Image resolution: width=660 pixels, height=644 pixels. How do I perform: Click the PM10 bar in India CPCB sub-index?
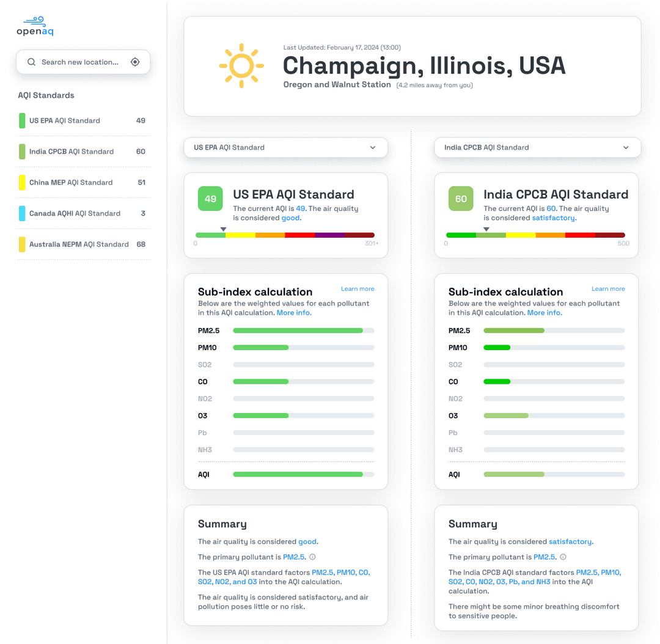554,348
